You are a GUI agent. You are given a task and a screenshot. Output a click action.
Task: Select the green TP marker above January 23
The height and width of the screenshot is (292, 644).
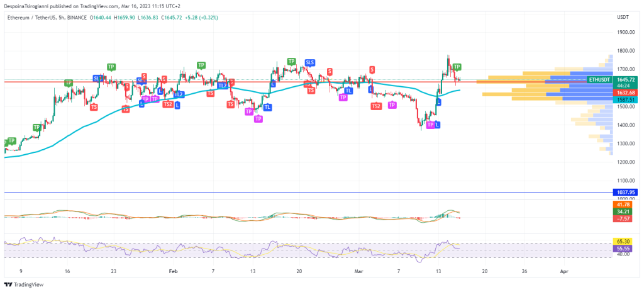click(x=111, y=67)
